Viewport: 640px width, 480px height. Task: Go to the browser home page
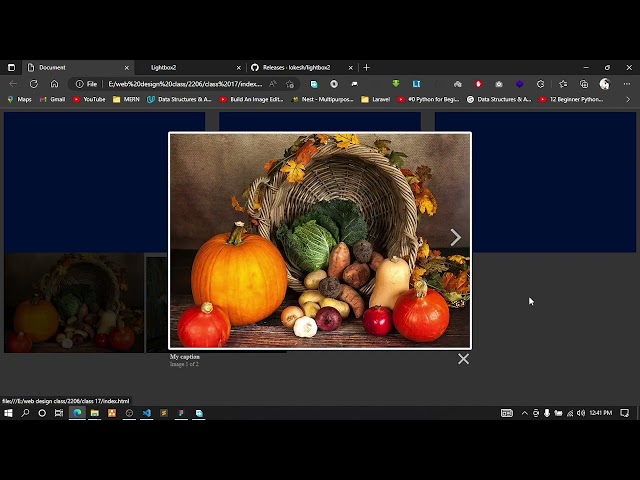coord(54,84)
